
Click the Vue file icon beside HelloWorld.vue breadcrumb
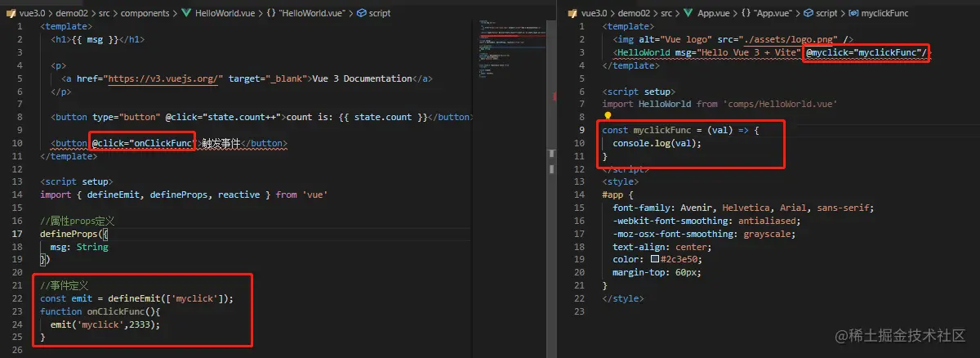186,13
